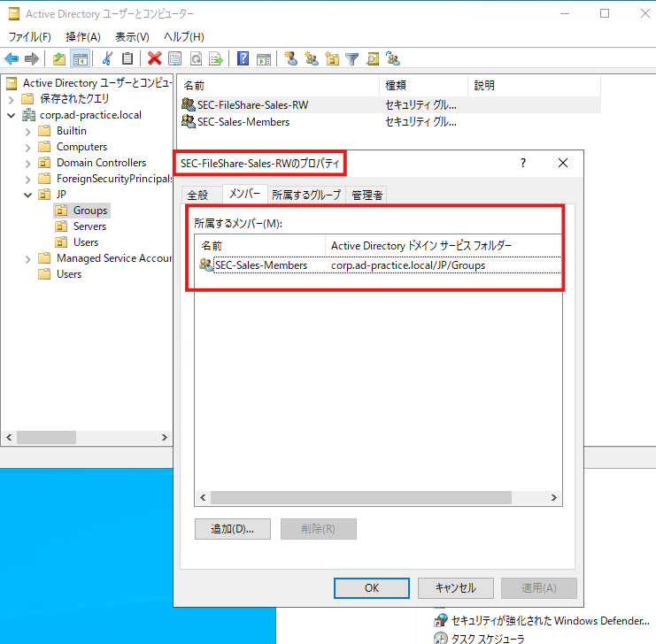Expand the Builtin container

click(28, 132)
